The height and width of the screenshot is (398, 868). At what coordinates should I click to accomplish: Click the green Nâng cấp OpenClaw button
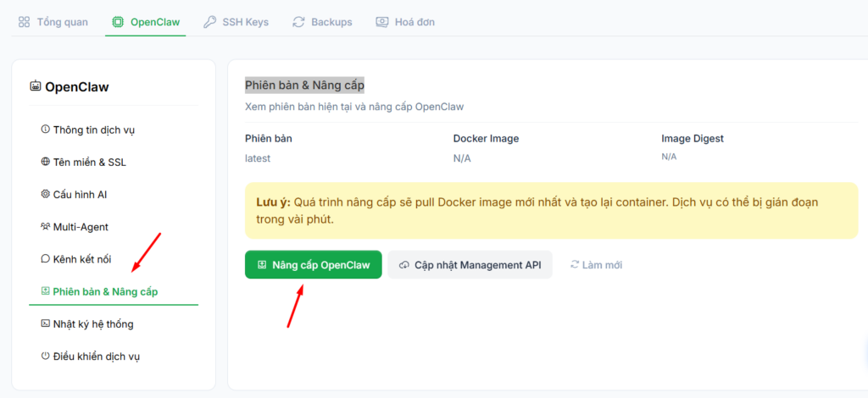pyautogui.click(x=314, y=265)
